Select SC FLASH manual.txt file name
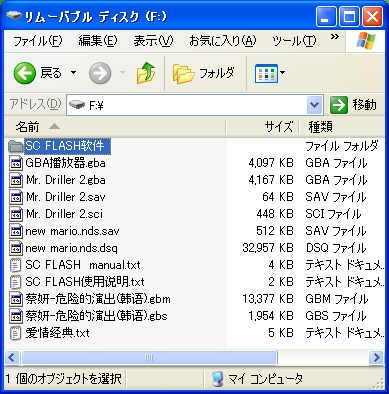 (83, 265)
